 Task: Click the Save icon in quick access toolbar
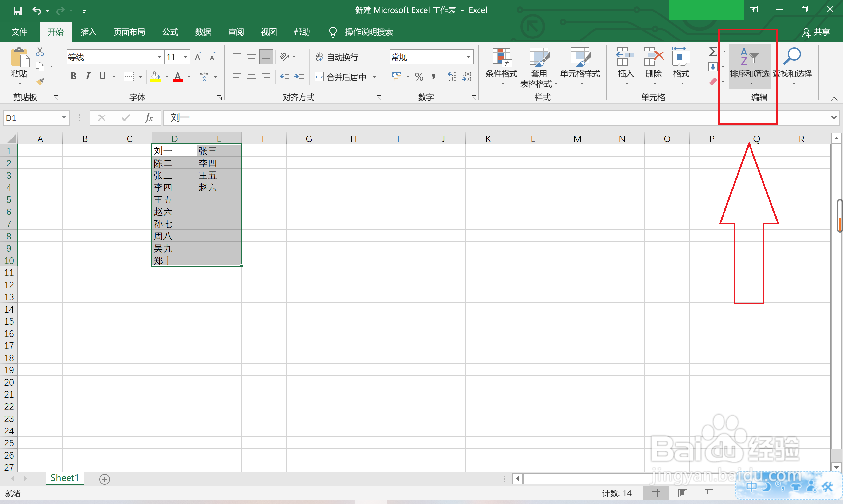coord(17,11)
